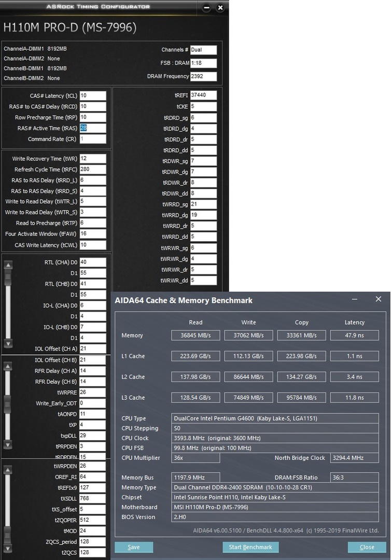The width and height of the screenshot is (392, 560).
Task: Minimize the AIDA64 benchmark window
Action: pos(355,299)
